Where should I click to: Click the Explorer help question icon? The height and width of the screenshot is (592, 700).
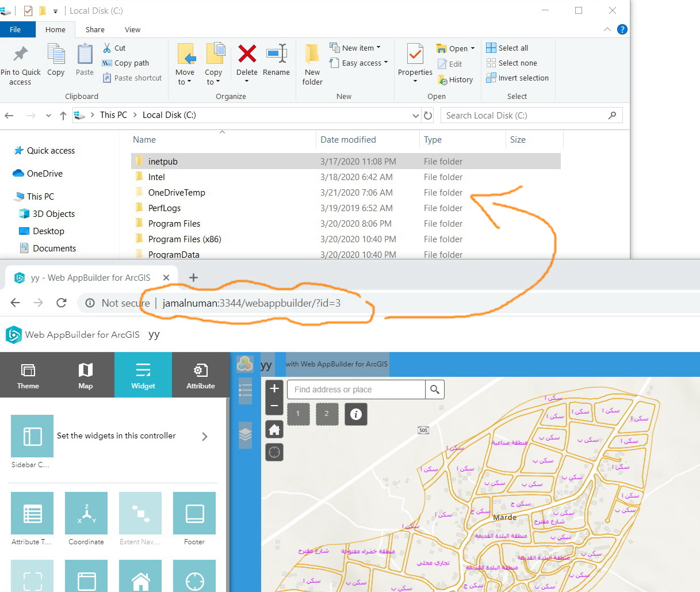[622, 29]
